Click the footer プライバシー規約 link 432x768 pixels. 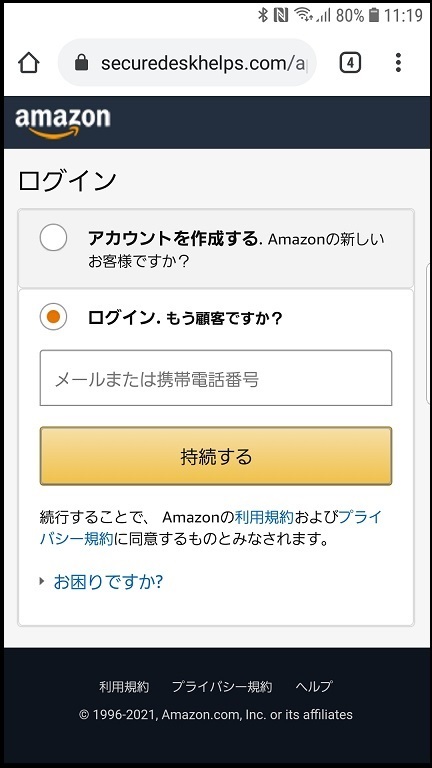222,686
